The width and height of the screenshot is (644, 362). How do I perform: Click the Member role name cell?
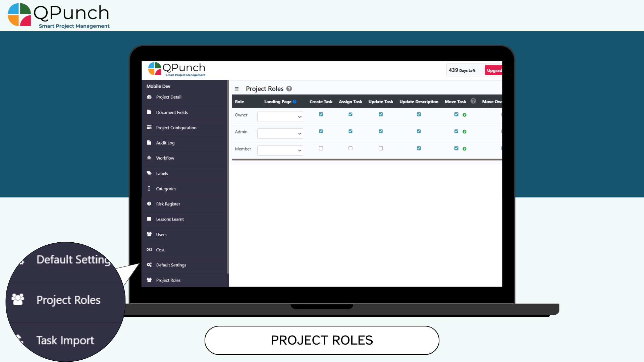click(243, 149)
